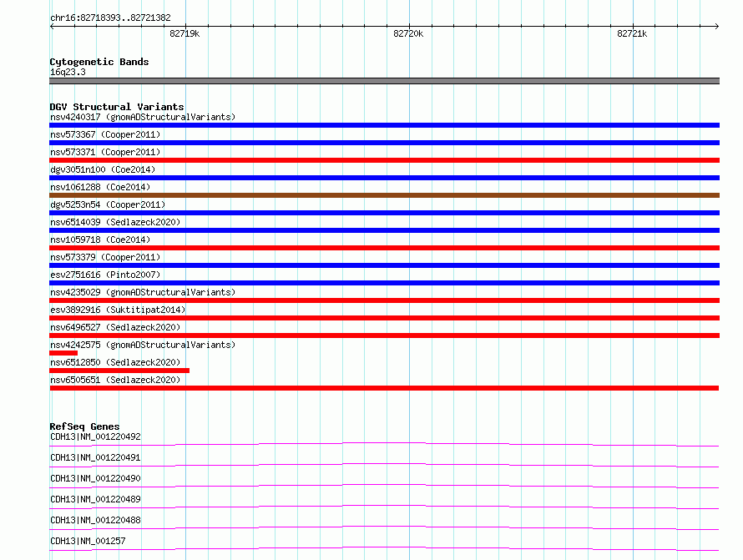This screenshot has height=560, width=743.
Task: Click the 82720k ruler tick label
Action: [408, 33]
